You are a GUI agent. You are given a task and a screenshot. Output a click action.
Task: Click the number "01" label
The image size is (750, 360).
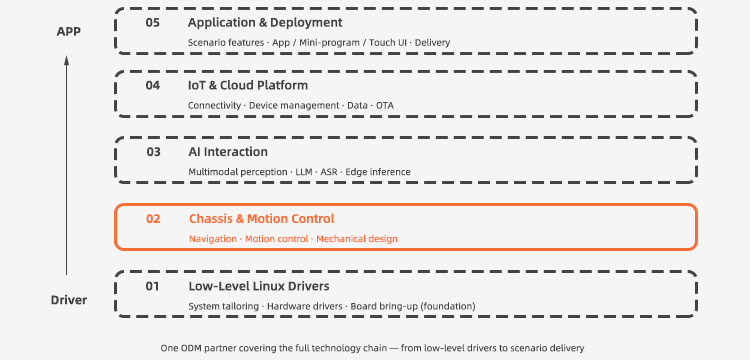tap(152, 286)
